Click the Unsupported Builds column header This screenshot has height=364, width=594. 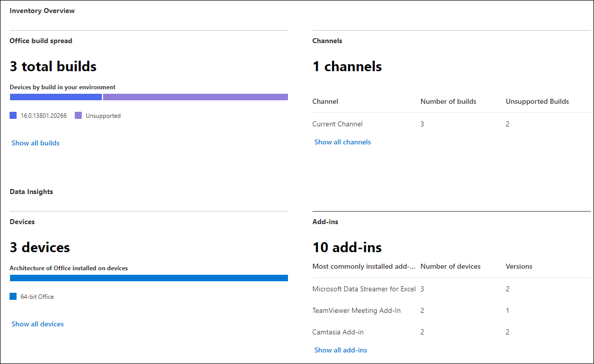tap(537, 101)
